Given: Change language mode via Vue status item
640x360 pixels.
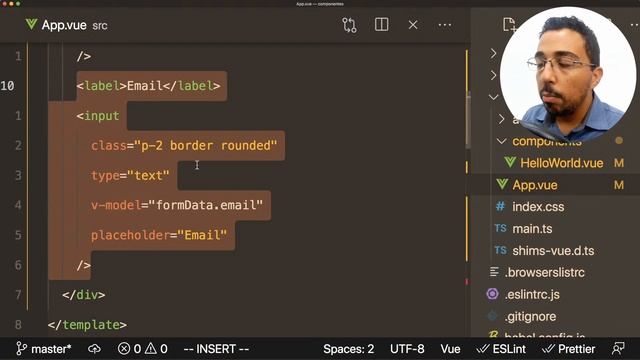Looking at the screenshot, I should coord(450,349).
